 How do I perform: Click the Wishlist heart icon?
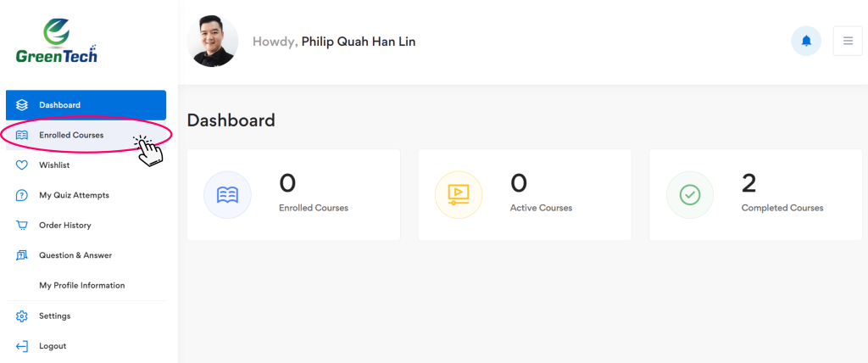23,165
